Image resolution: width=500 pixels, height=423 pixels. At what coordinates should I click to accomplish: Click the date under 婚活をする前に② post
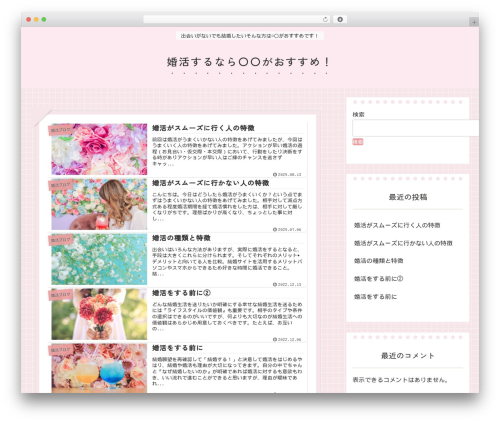[287, 340]
